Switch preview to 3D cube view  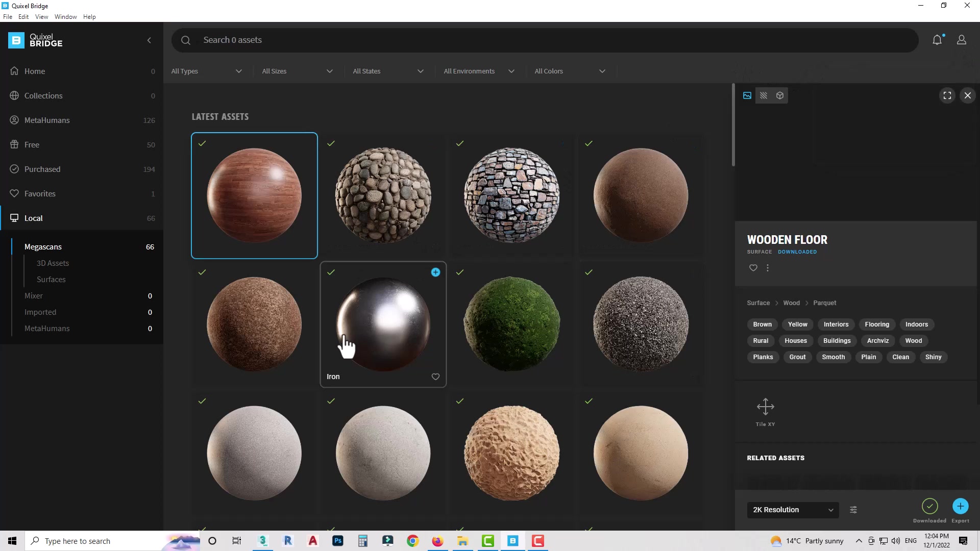(x=780, y=95)
